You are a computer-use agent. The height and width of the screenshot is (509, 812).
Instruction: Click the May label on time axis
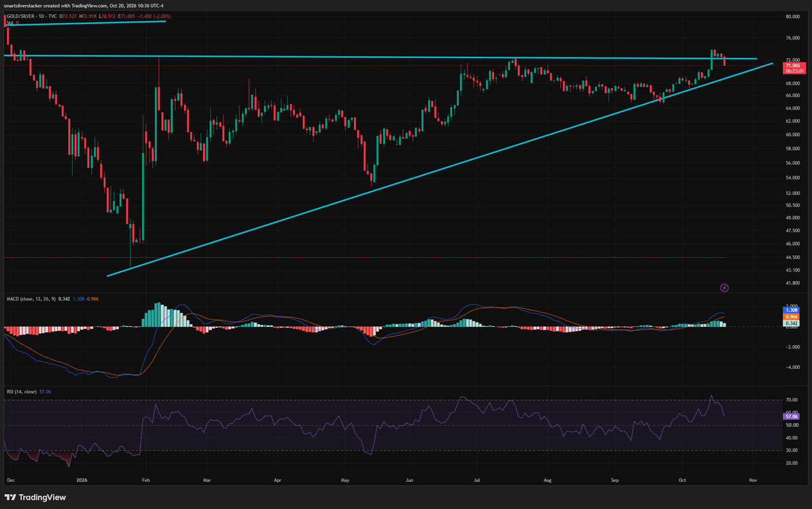[x=345, y=479]
